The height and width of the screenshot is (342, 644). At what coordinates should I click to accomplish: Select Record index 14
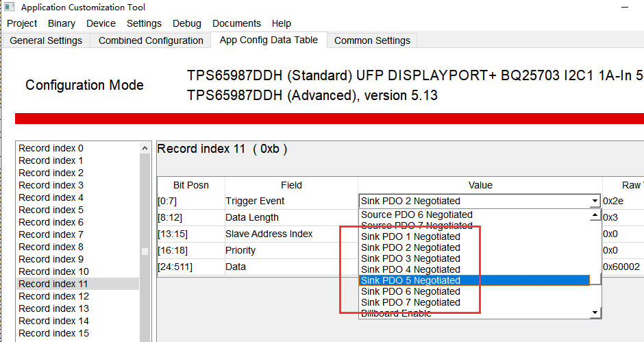coord(77,321)
